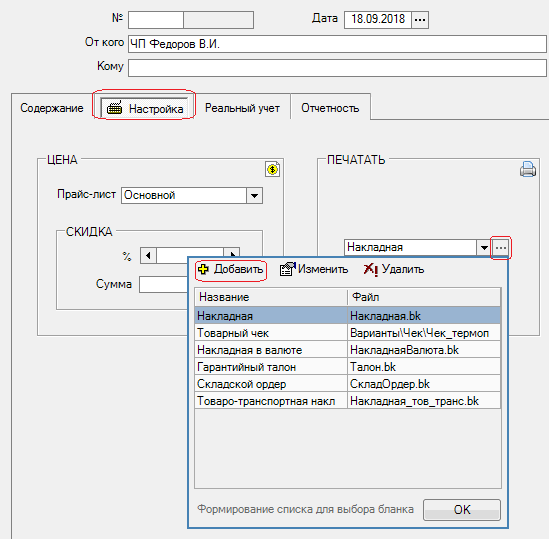Expand the Накладная print form dropdown
The width and height of the screenshot is (549, 539).
[x=484, y=248]
